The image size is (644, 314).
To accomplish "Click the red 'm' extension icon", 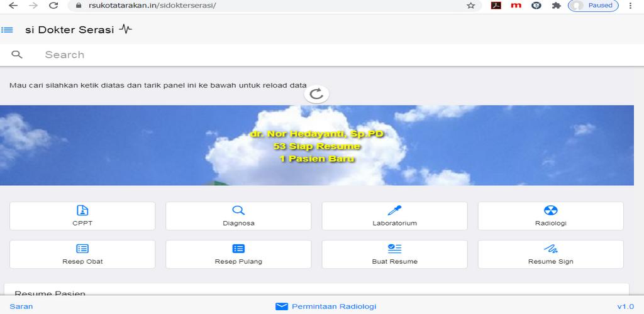I will [516, 6].
